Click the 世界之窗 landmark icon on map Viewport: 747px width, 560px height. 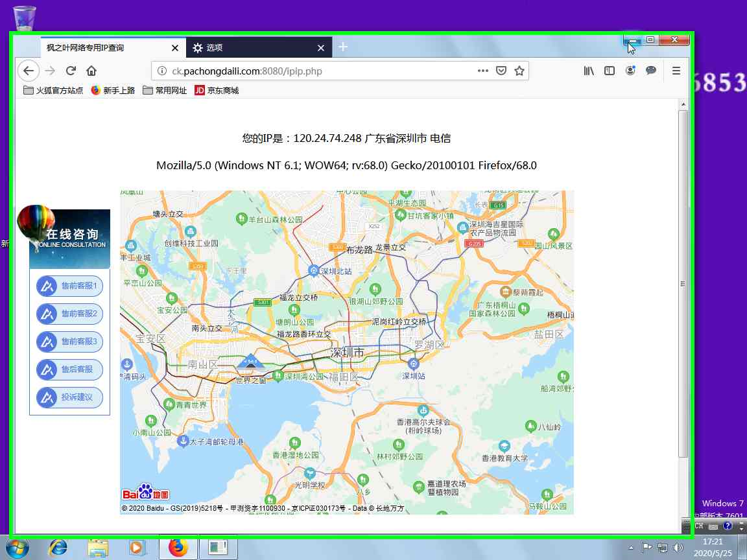tap(250, 363)
